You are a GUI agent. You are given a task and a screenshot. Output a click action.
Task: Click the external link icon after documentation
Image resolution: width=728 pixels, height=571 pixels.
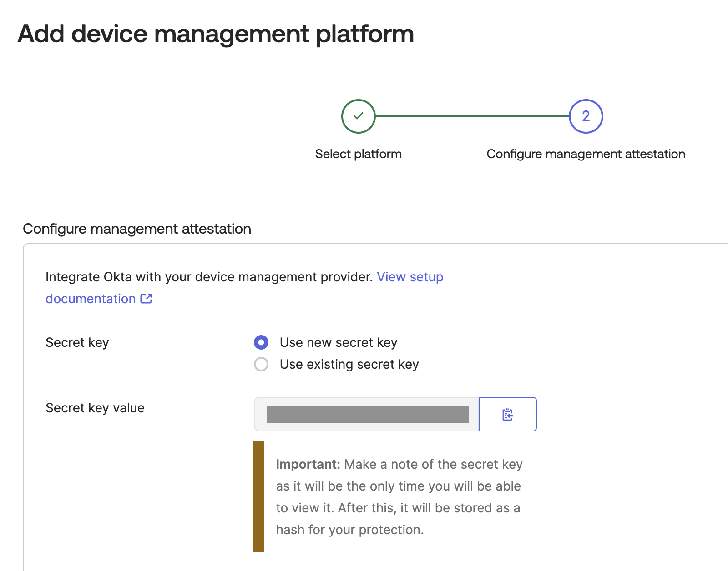(x=146, y=299)
